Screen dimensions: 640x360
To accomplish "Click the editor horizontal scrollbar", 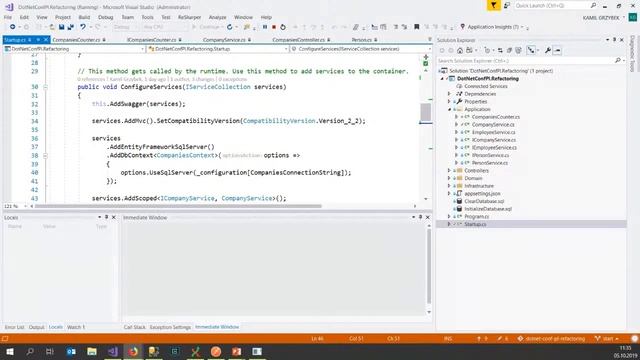I will click(x=178, y=206).
